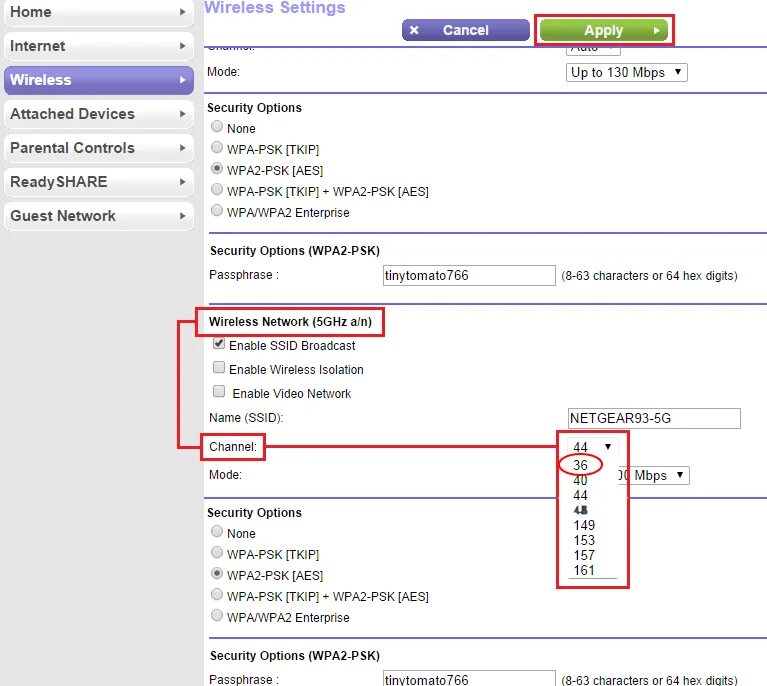Select None in the 5GHz Security Options group
767x686 pixels.
point(217,532)
